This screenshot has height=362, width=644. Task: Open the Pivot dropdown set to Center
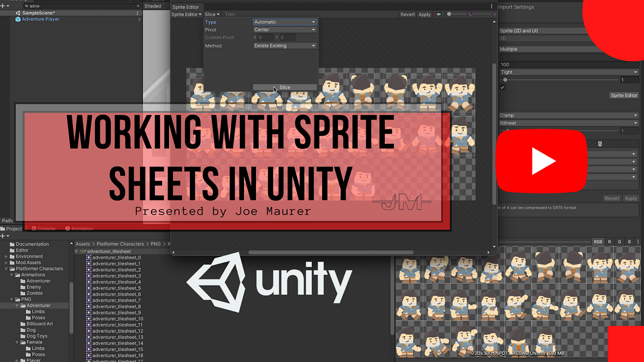(285, 29)
